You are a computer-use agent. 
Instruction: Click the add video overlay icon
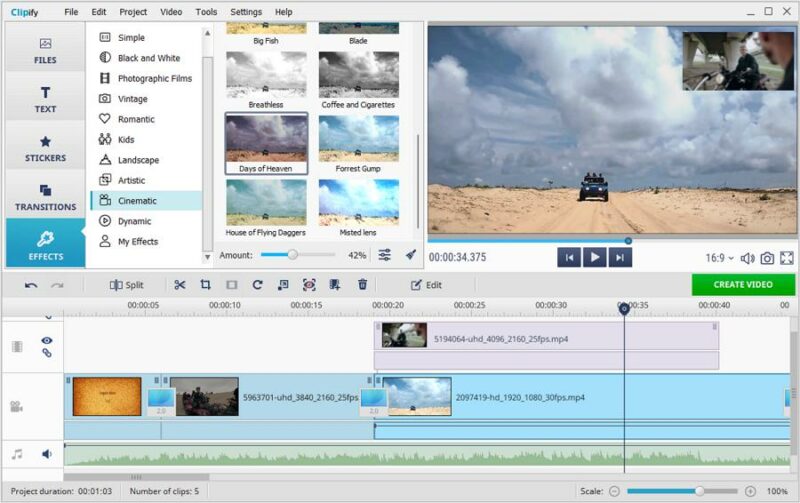[x=335, y=285]
